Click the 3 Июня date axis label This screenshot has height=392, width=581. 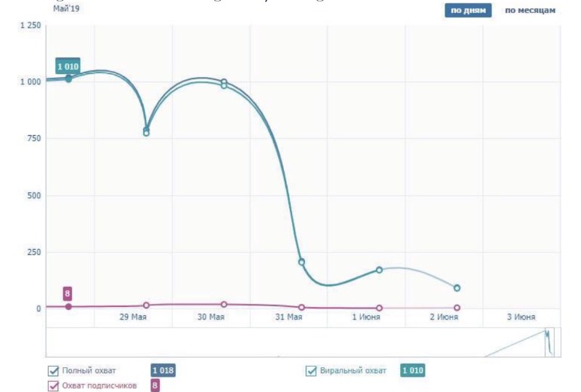tap(521, 317)
